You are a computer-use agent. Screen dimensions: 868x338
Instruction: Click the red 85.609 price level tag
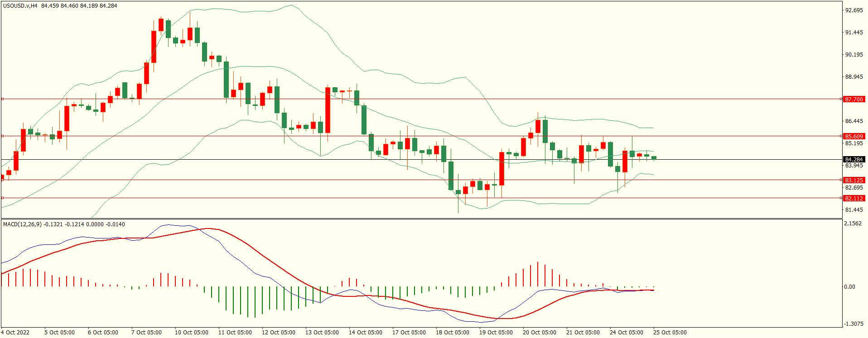point(854,136)
